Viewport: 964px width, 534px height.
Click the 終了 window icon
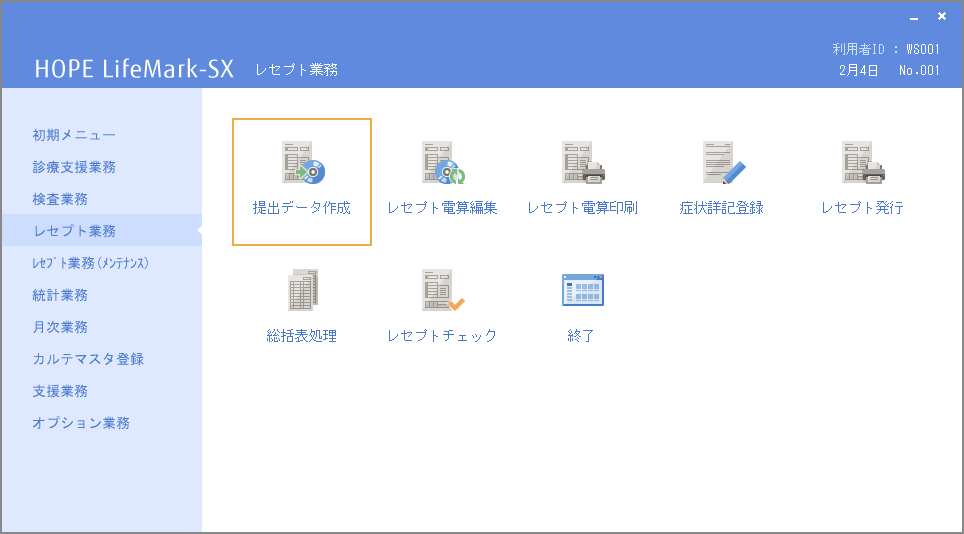click(583, 289)
